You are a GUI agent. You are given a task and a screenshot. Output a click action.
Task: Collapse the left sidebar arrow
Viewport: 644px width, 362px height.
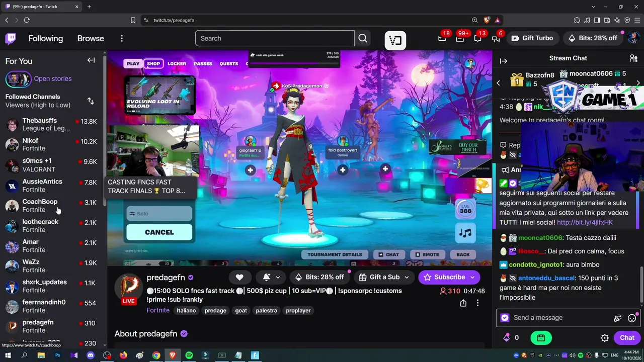91,60
